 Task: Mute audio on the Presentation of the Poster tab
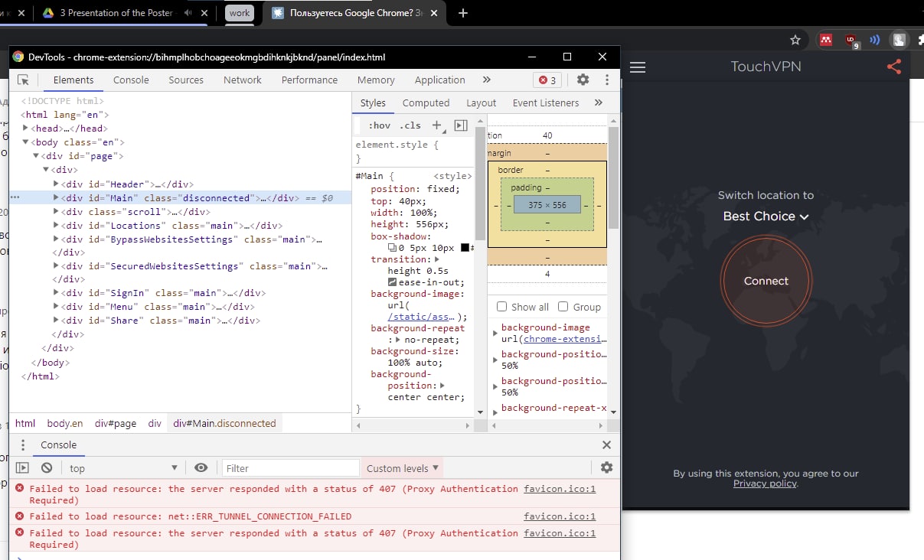[x=188, y=13]
